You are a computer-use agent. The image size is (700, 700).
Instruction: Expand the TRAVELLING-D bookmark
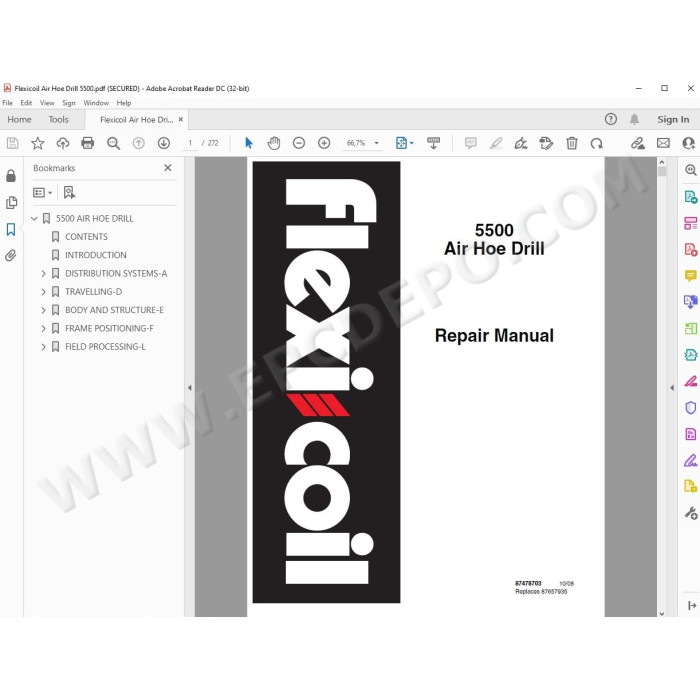(43, 292)
